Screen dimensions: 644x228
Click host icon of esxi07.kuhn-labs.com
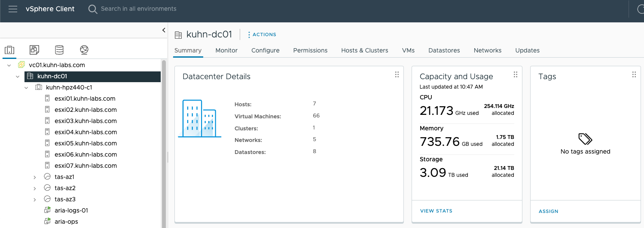tap(47, 166)
